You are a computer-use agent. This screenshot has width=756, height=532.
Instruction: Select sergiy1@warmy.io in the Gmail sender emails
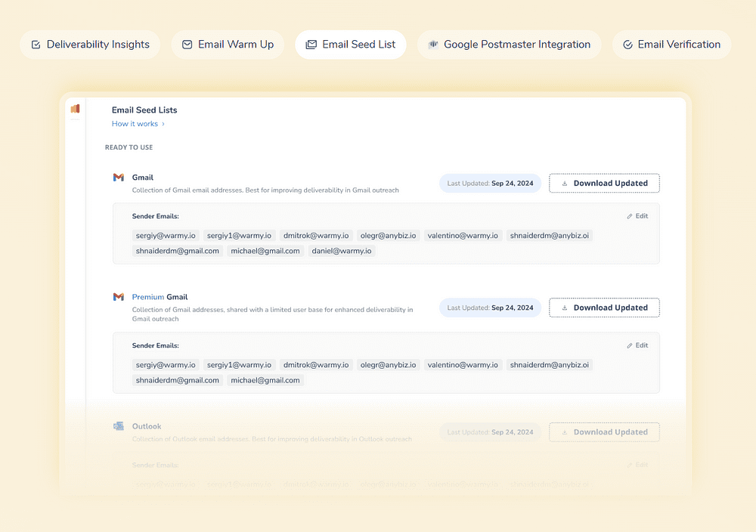pyautogui.click(x=239, y=236)
